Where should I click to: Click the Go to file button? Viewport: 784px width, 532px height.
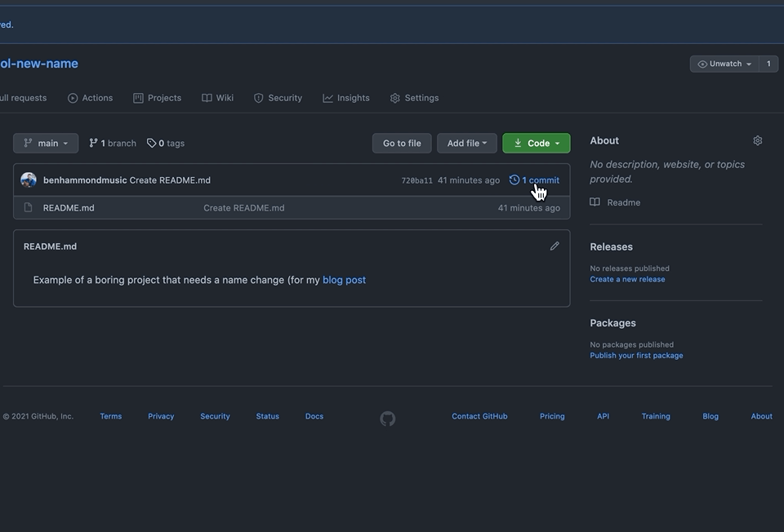402,144
